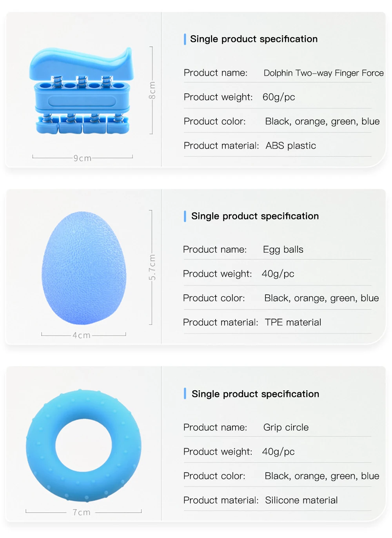Viewport: 392px width, 538px height.
Task: Click the 5.7cm height dimension label
Action: (152, 267)
